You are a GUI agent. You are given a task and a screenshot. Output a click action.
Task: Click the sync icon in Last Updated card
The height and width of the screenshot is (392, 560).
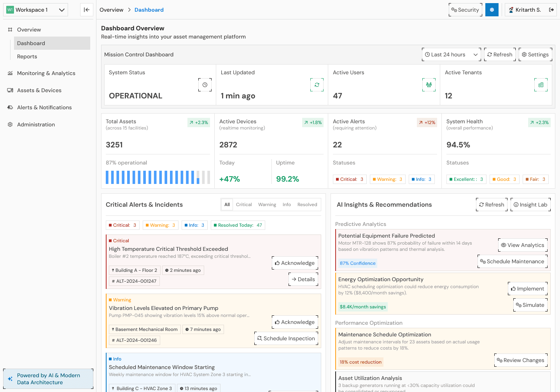(317, 85)
